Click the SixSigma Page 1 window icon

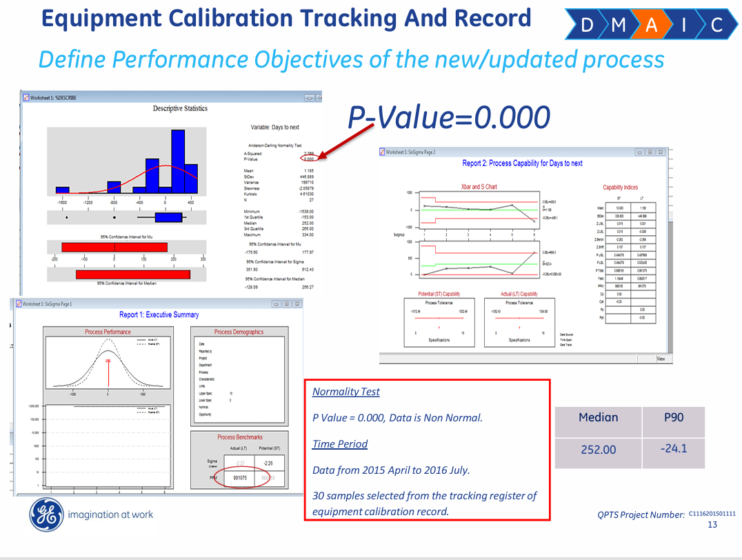tap(19, 304)
